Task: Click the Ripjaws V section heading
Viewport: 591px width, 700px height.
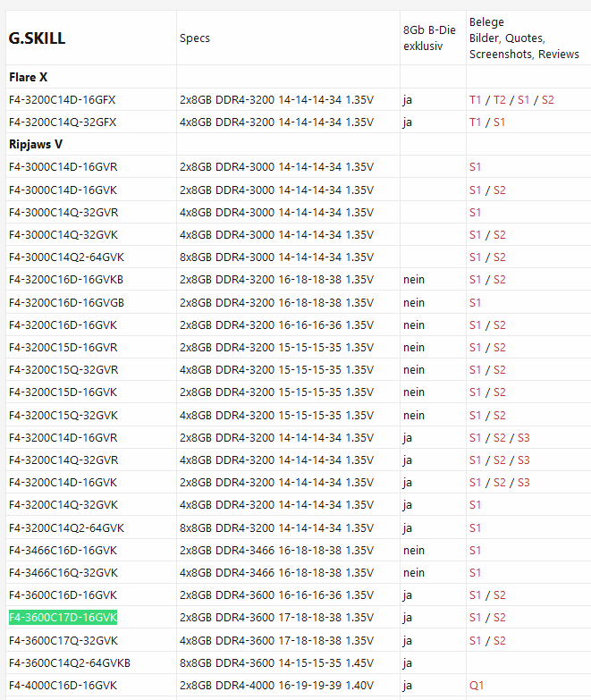Action: coord(36,144)
